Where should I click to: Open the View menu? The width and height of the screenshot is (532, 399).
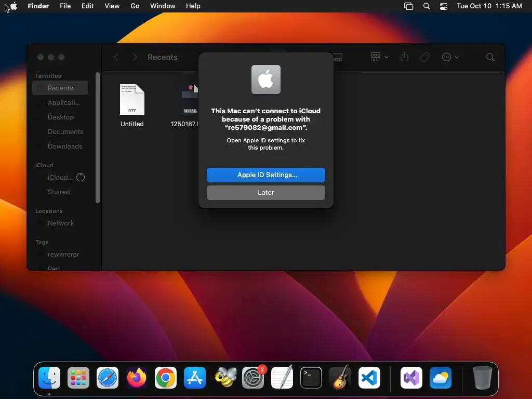[x=112, y=6]
